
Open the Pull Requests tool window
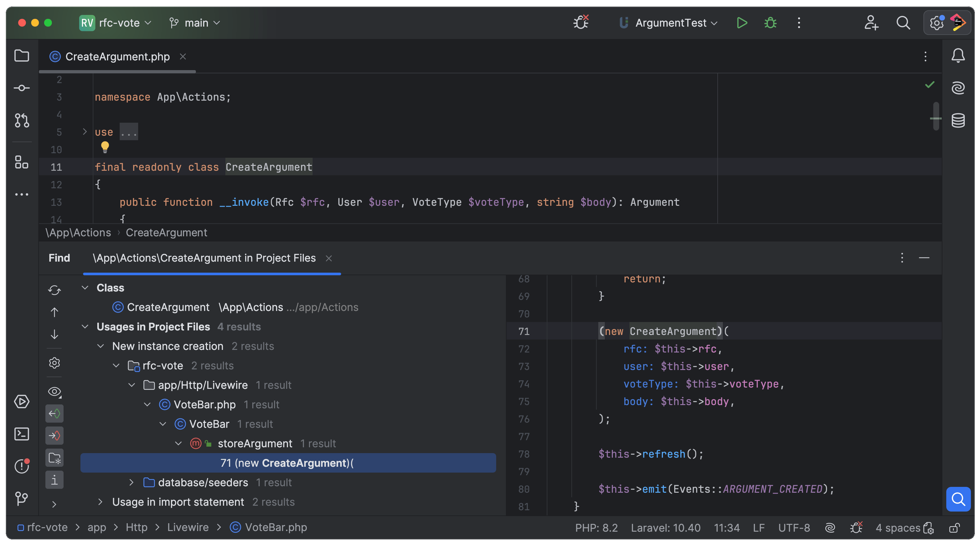[22, 120]
